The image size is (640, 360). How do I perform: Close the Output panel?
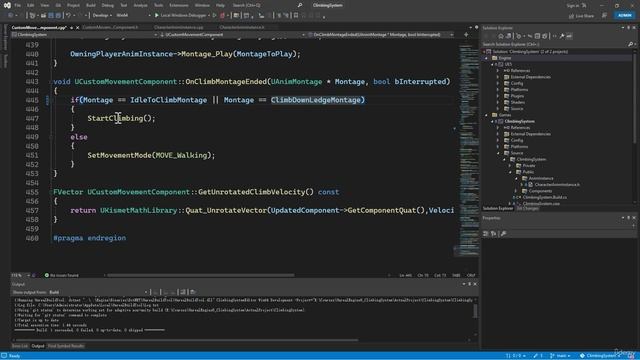475,284
